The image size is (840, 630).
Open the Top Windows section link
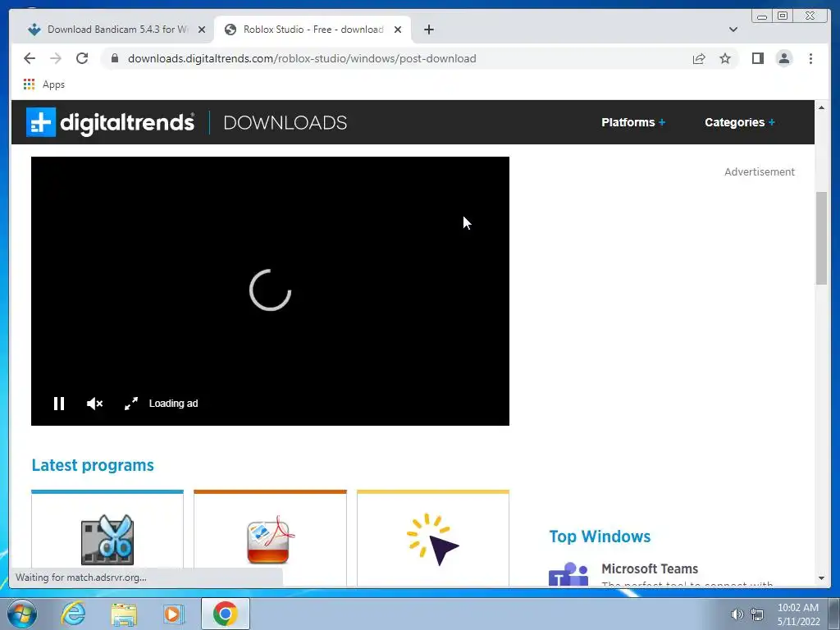600,536
